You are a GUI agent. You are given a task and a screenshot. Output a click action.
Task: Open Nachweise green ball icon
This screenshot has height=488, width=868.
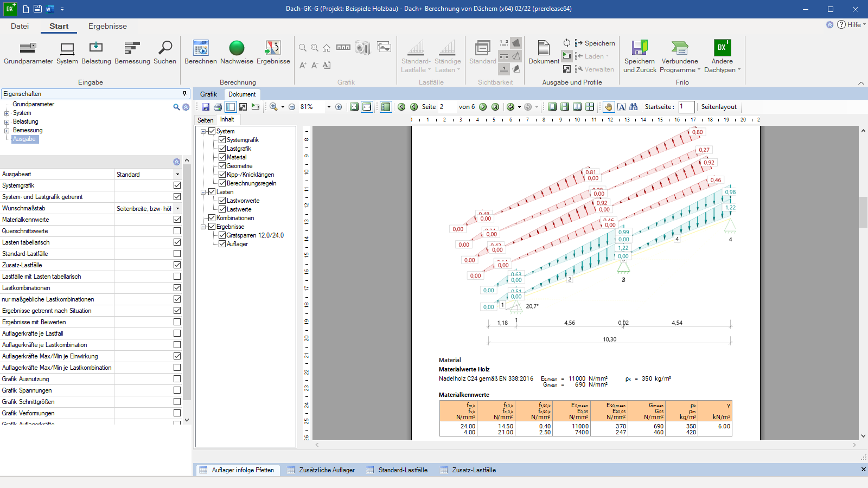[237, 48]
